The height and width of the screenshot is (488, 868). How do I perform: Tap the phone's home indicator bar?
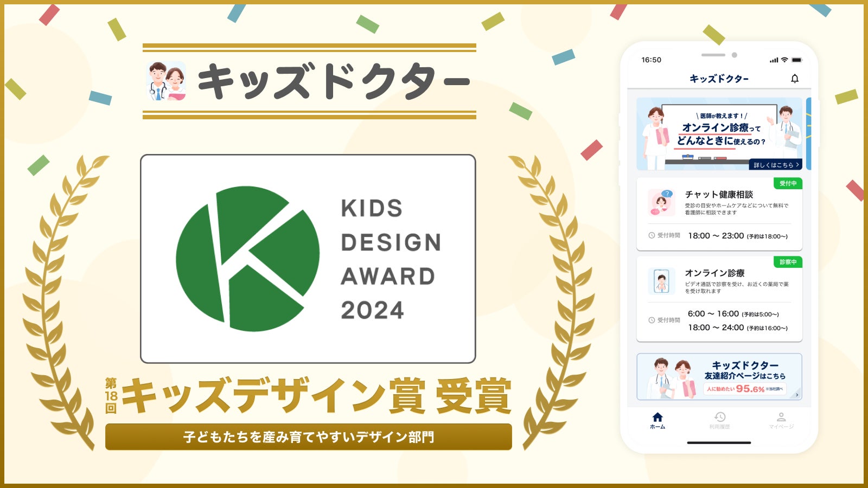click(x=719, y=442)
